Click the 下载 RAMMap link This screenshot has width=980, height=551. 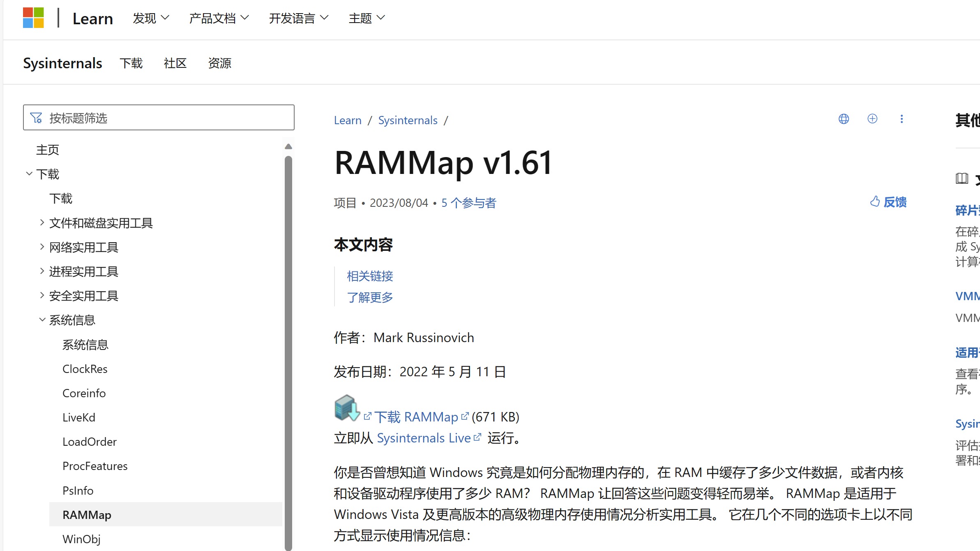coord(415,417)
